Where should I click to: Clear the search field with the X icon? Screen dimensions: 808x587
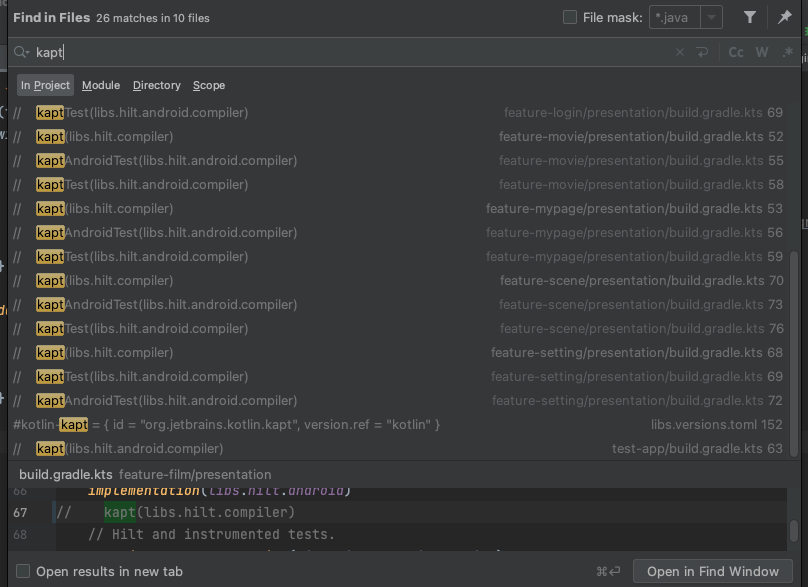click(680, 52)
